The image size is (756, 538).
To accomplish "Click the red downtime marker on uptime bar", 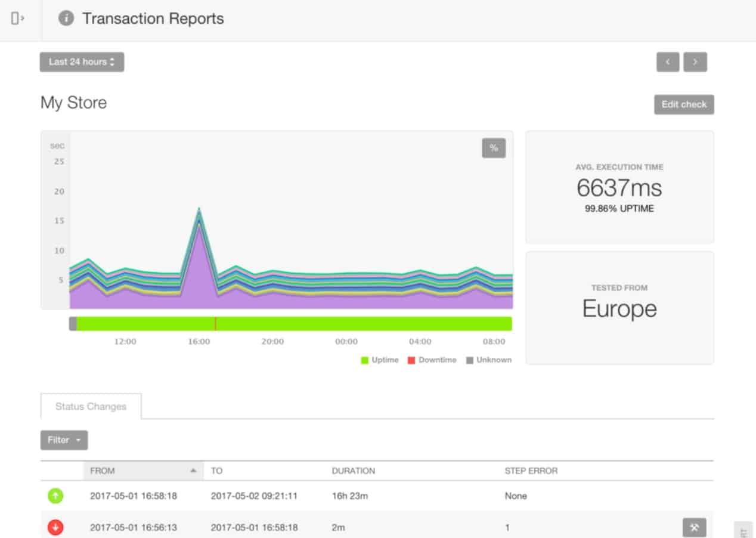I will click(215, 324).
